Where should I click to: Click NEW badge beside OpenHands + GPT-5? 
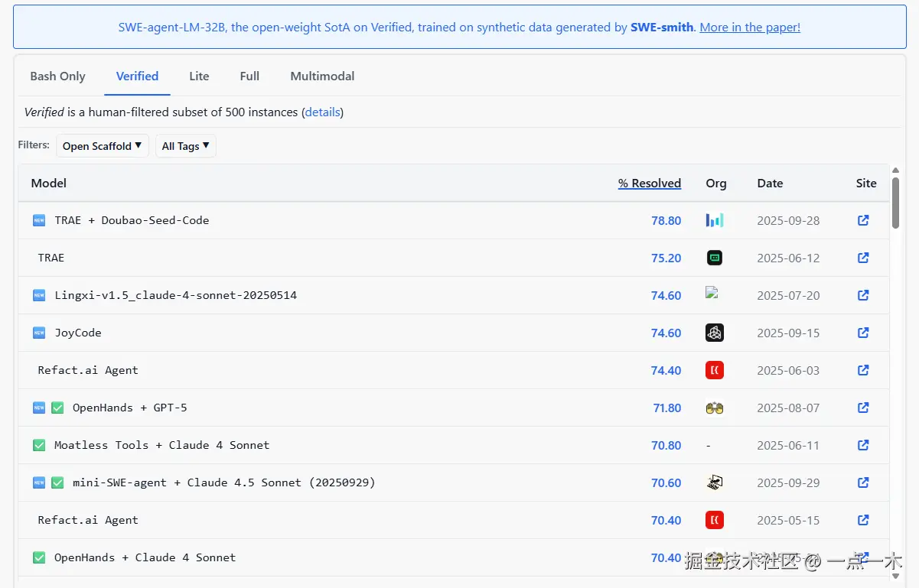[39, 408]
